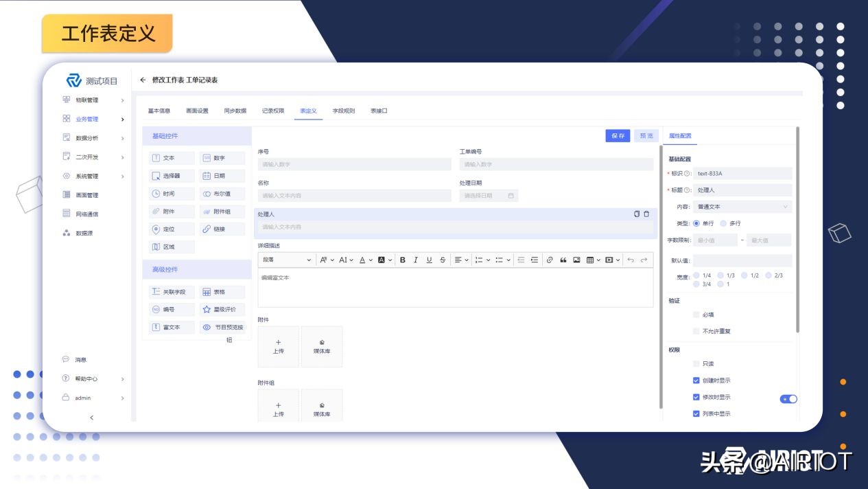Add the 定位 location control
This screenshot has height=489, width=868.
click(x=172, y=229)
